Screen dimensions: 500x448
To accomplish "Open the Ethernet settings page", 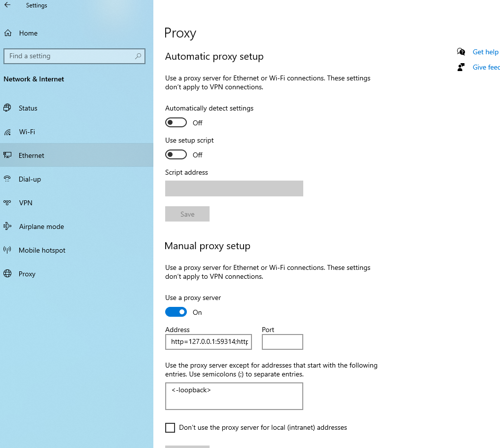I will click(x=32, y=155).
